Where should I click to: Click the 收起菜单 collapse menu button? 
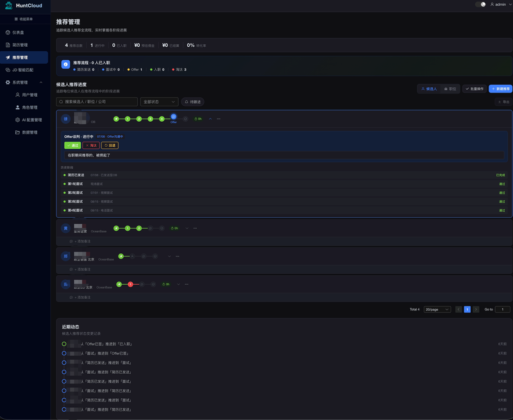click(x=24, y=19)
